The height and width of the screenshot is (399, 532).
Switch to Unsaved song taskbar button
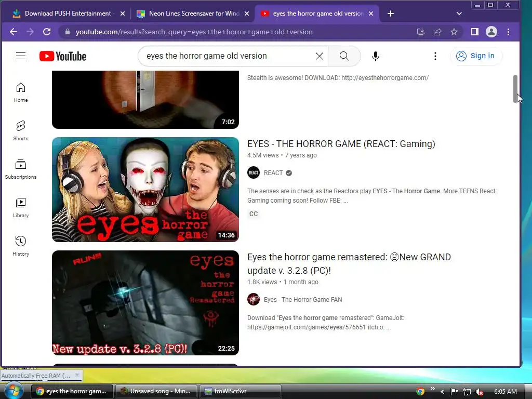[x=156, y=391]
